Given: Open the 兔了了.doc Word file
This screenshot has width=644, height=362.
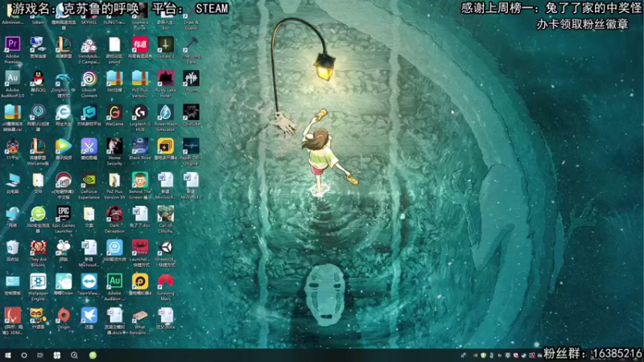Looking at the screenshot, I should (x=140, y=214).
